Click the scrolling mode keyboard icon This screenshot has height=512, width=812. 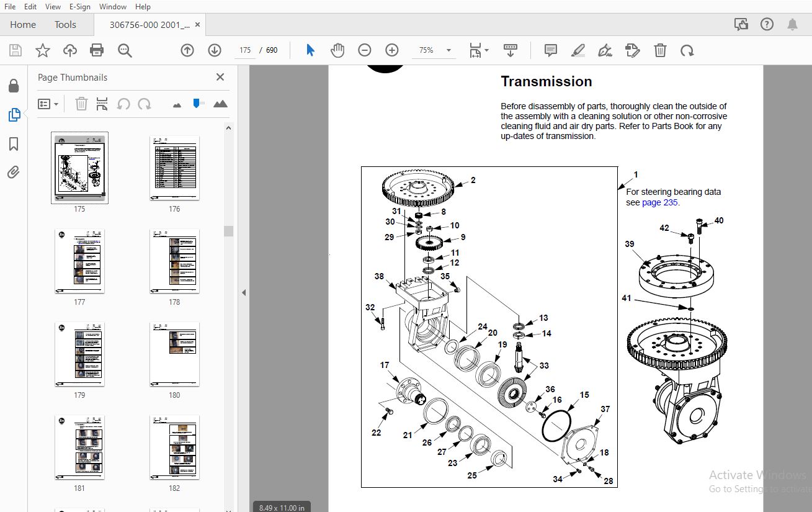pos(511,50)
